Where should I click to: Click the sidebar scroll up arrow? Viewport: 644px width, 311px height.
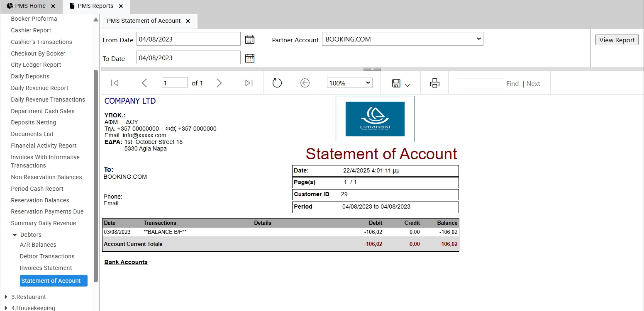(x=96, y=19)
